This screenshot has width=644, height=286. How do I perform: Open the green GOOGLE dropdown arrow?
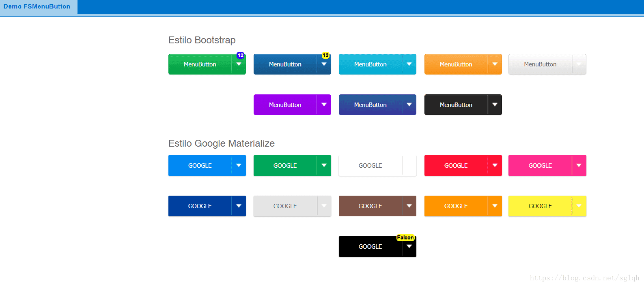pos(324,166)
